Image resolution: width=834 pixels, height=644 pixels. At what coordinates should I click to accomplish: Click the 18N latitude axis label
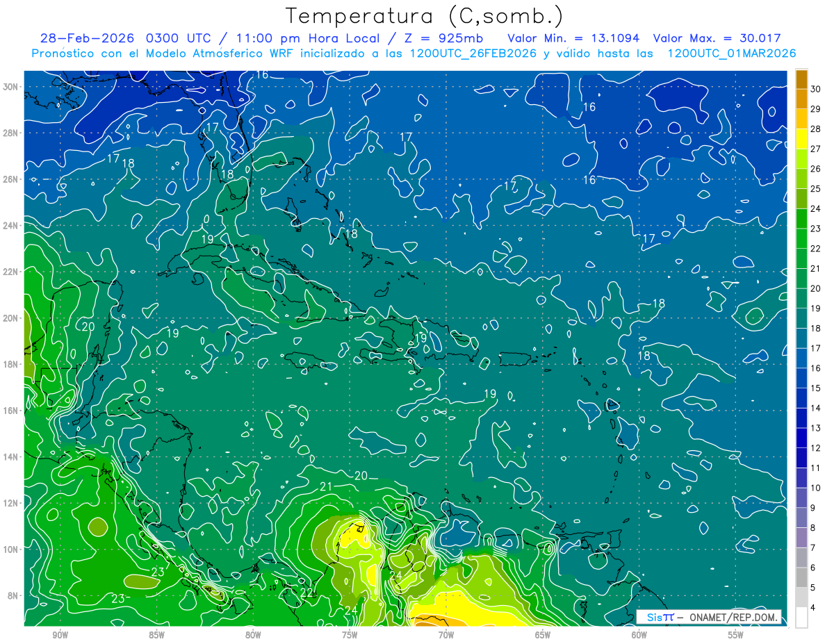(11, 364)
